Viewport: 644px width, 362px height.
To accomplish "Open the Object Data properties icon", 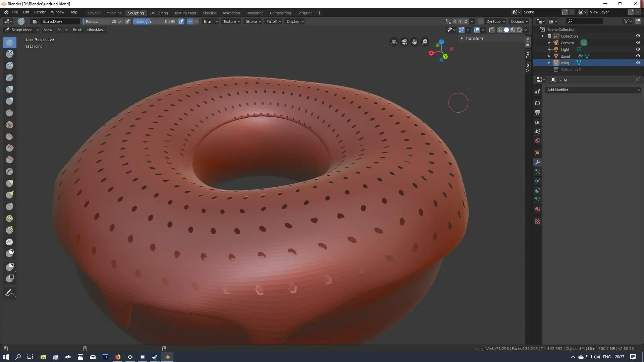I will [x=538, y=200].
